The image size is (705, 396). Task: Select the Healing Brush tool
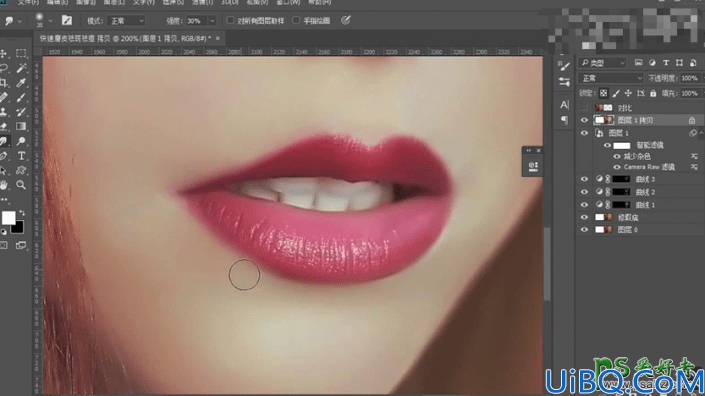[x=4, y=97]
